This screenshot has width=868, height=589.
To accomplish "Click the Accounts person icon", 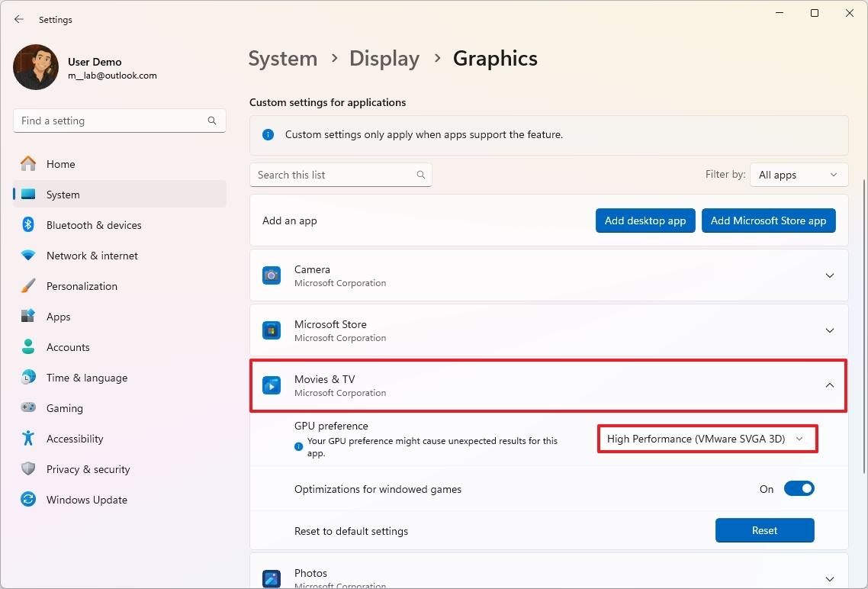I will click(28, 346).
